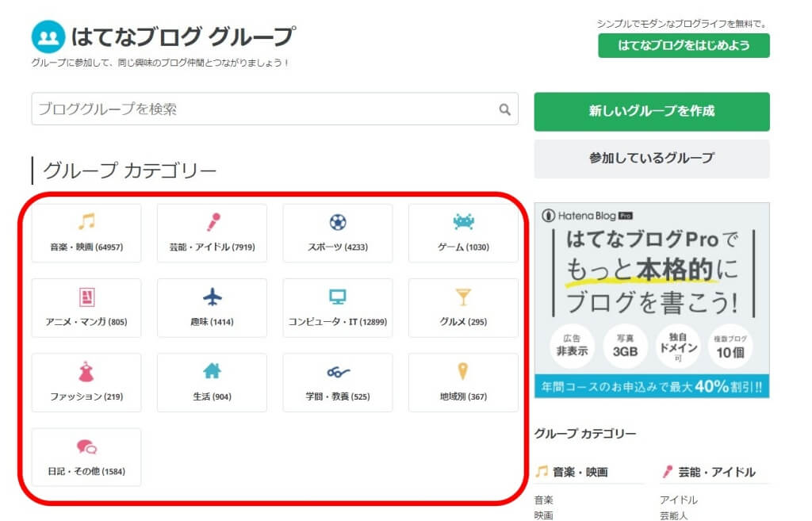This screenshot has width=812, height=521.
Task: Click sidebar microphone icon beside 芸能・アイドル
Action: click(668, 471)
